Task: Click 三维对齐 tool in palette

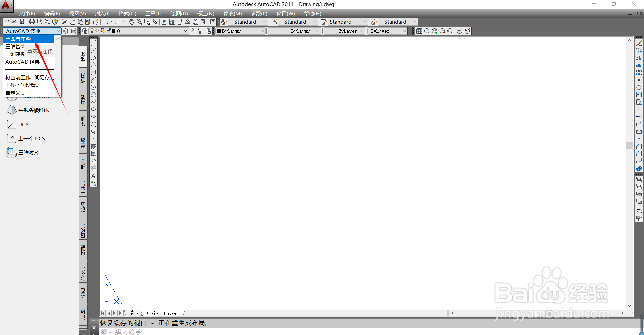Action: tap(23, 152)
